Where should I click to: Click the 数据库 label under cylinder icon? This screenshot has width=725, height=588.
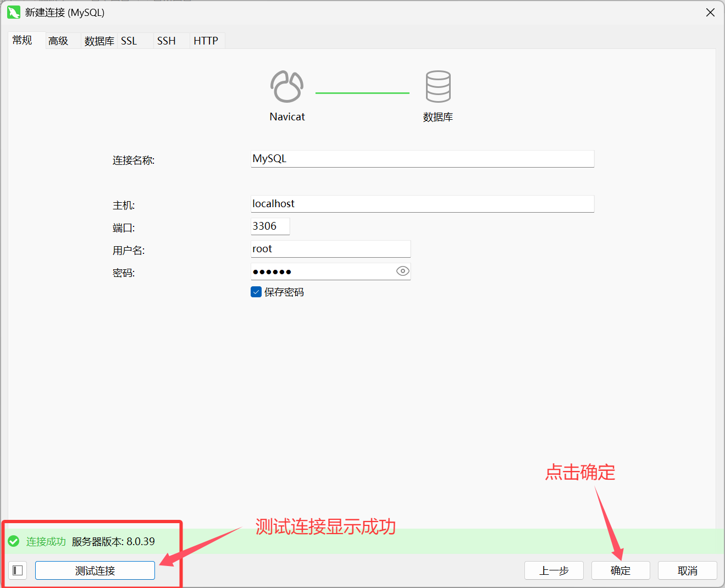438,117
